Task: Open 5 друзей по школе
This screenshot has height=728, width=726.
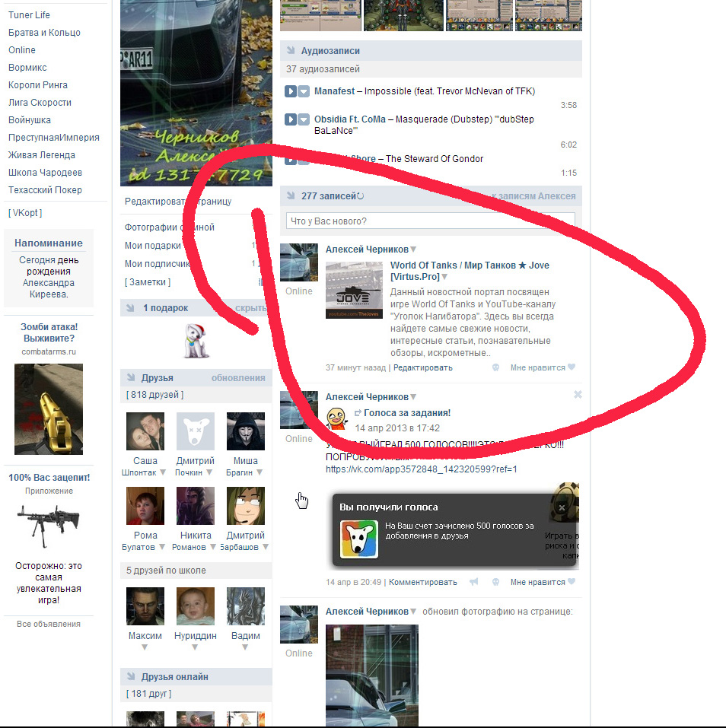Action: pyautogui.click(x=166, y=570)
